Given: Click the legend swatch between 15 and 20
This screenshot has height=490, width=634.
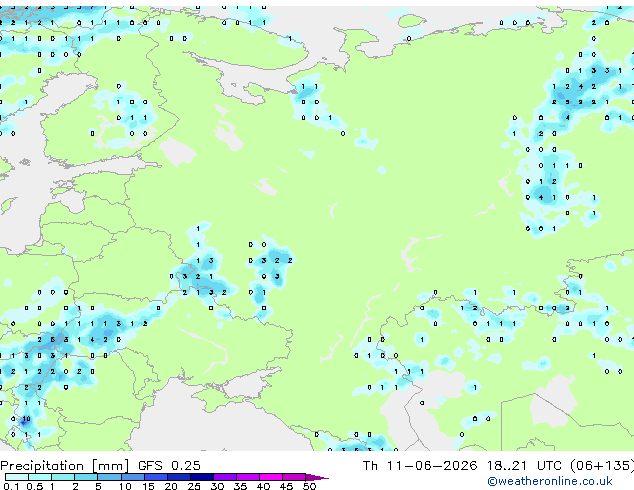Looking at the screenshot, I should click(156, 477).
